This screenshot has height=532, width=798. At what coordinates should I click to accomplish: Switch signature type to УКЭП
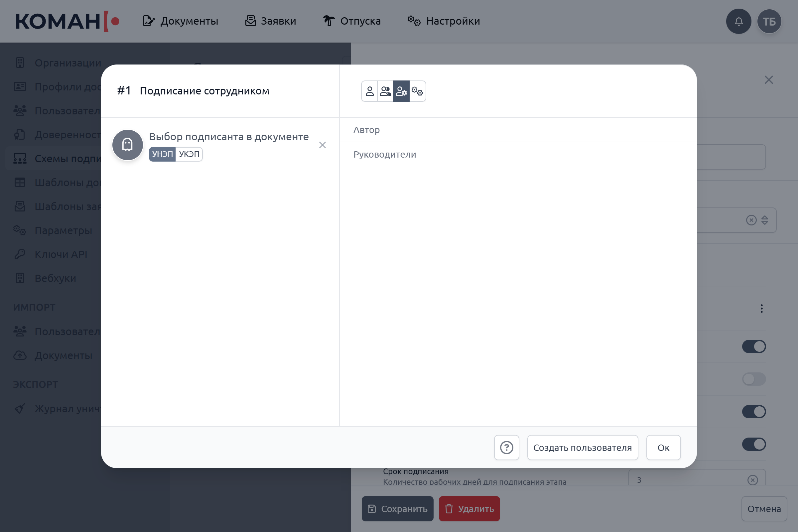point(189,154)
